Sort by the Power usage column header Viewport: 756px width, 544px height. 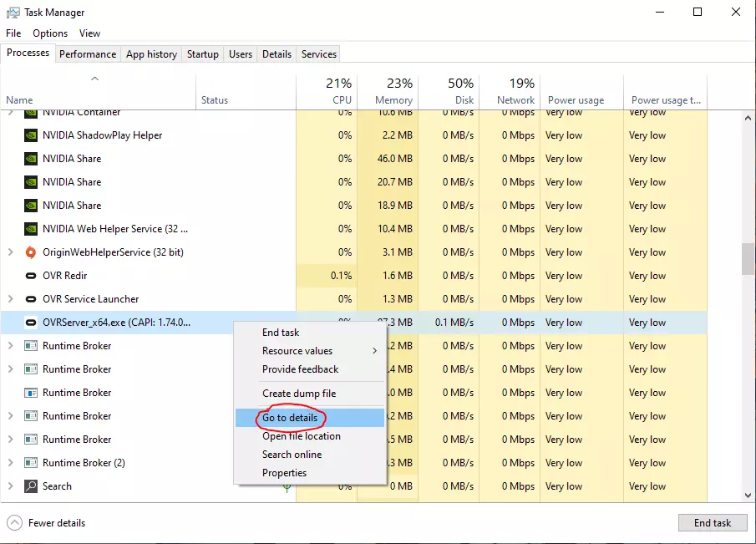tap(581, 92)
